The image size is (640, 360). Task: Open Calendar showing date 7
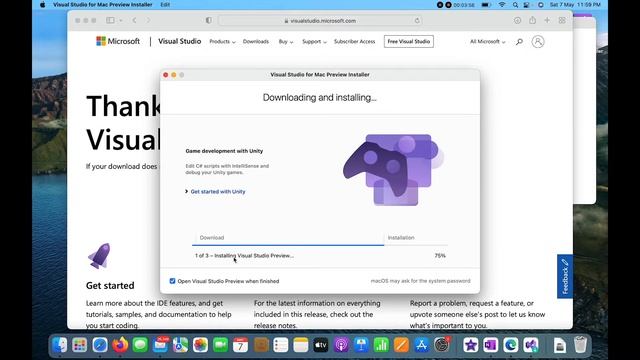pyautogui.click(x=240, y=345)
